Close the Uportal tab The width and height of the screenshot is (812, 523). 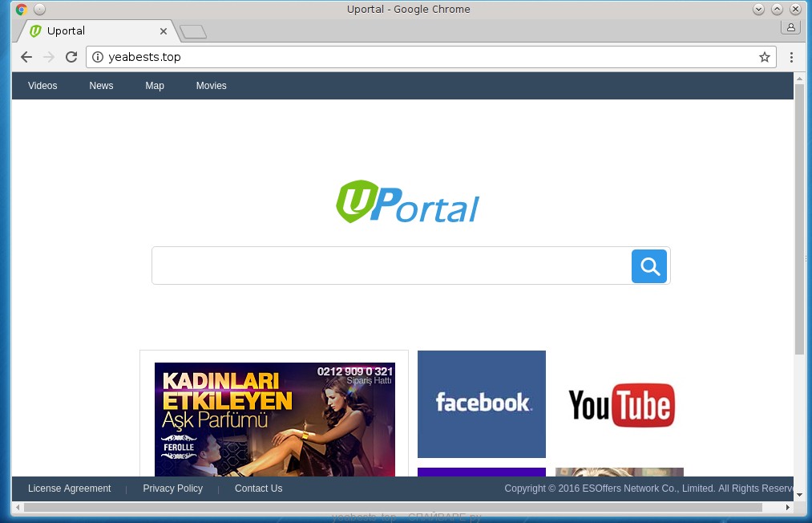(x=164, y=31)
